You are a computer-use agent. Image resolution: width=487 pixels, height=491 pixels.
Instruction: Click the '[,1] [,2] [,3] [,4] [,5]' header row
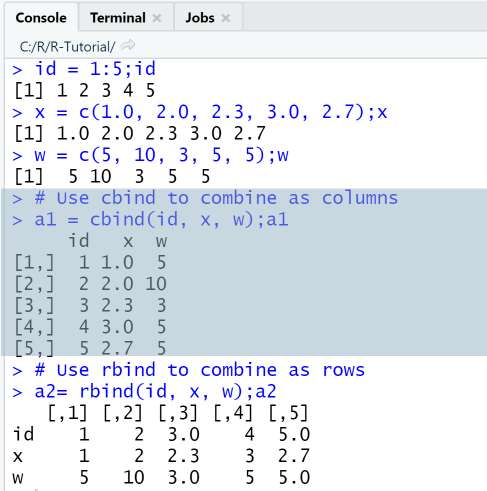point(178,413)
